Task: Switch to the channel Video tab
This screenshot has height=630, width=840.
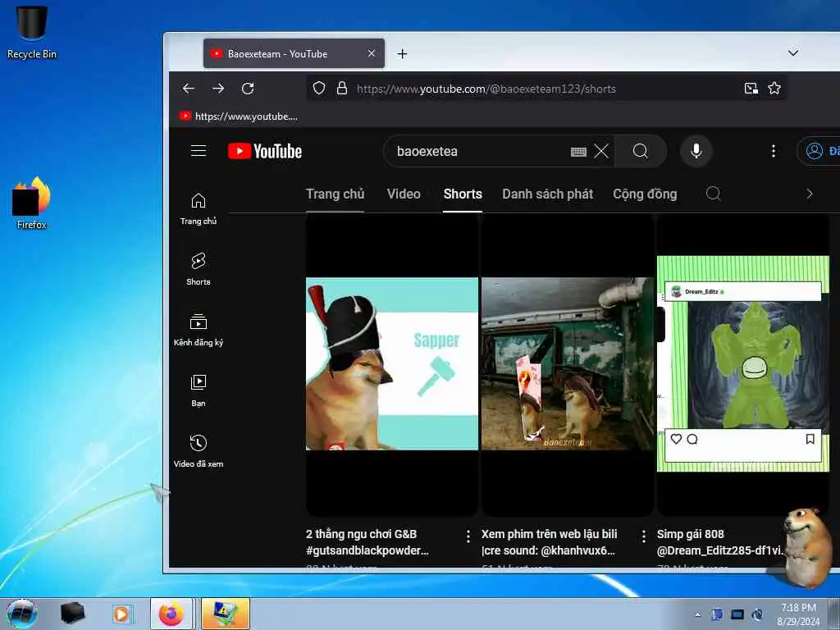Action: point(404,194)
